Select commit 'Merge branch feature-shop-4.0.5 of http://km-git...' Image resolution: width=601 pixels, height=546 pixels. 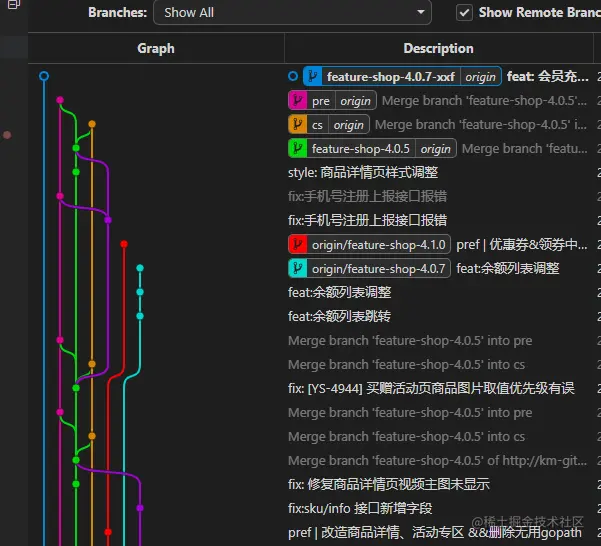click(437, 461)
